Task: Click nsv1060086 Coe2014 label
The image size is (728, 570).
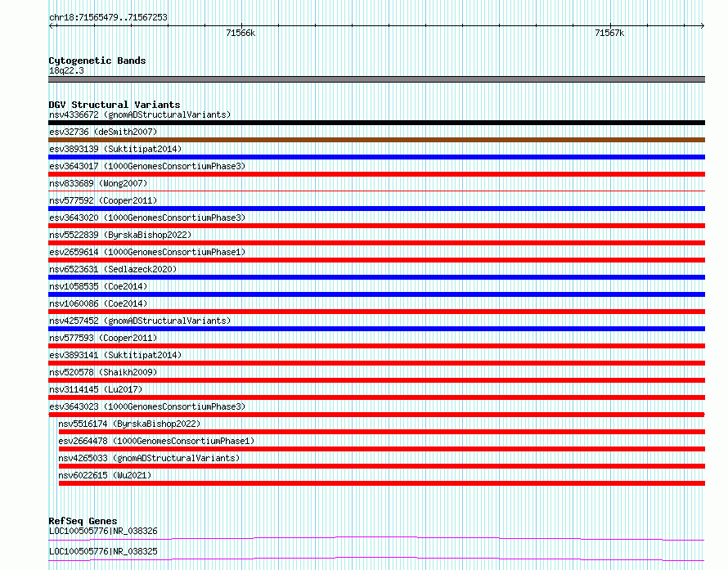Action: (98, 303)
